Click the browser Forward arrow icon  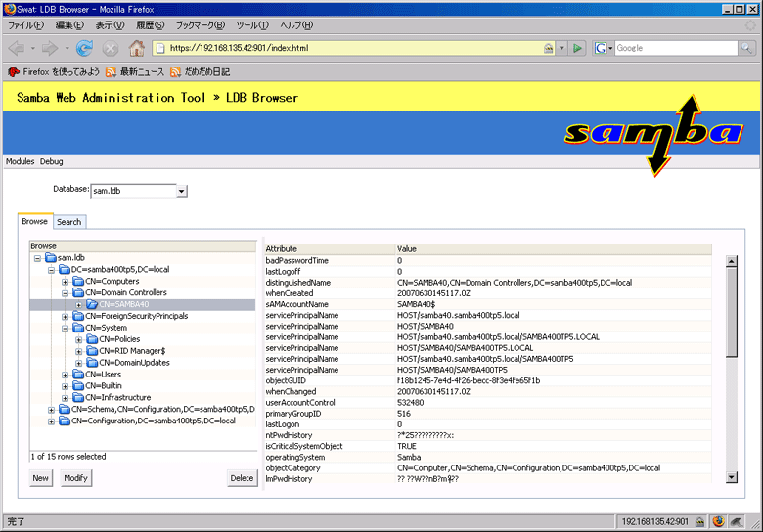(x=50, y=48)
